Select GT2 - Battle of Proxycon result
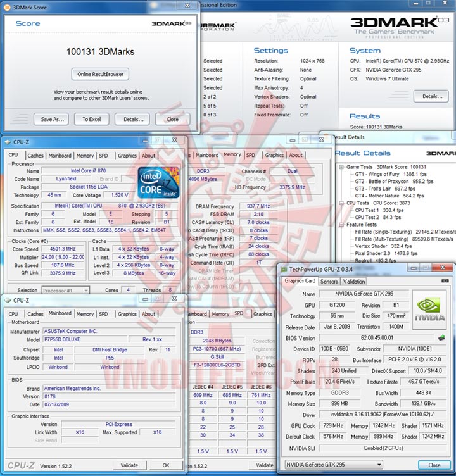 tap(394, 182)
